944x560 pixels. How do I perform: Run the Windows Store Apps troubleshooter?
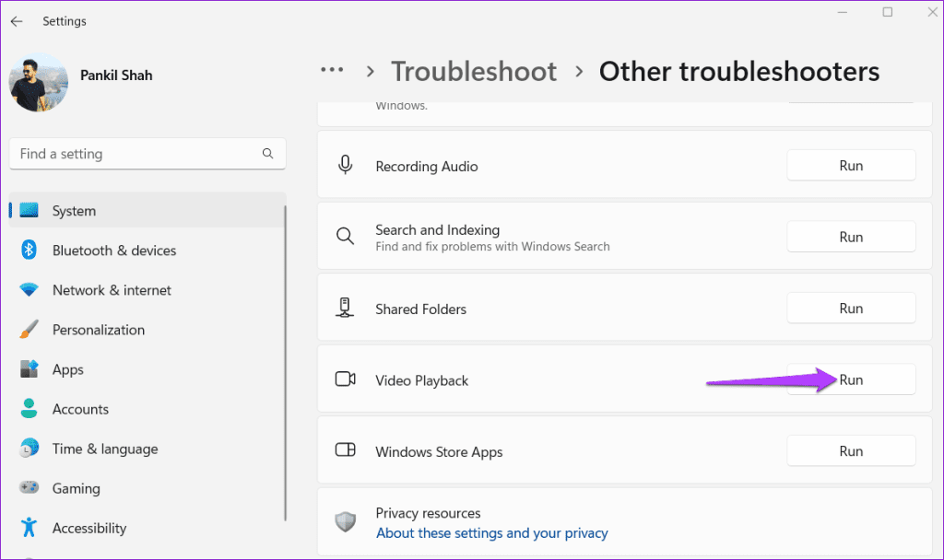[850, 451]
